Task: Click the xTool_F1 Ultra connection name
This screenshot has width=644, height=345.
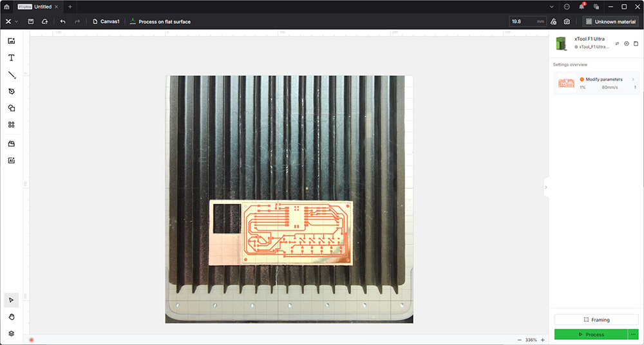Action: (594, 47)
